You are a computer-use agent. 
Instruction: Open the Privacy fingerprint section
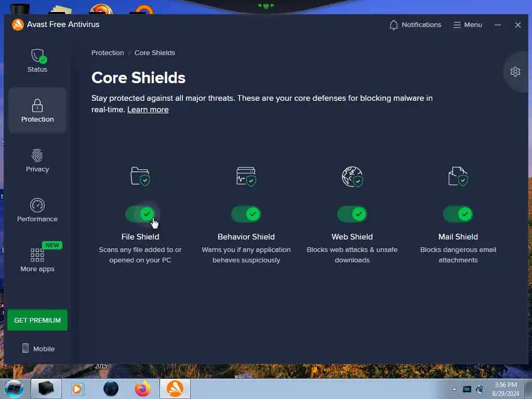coord(37,161)
